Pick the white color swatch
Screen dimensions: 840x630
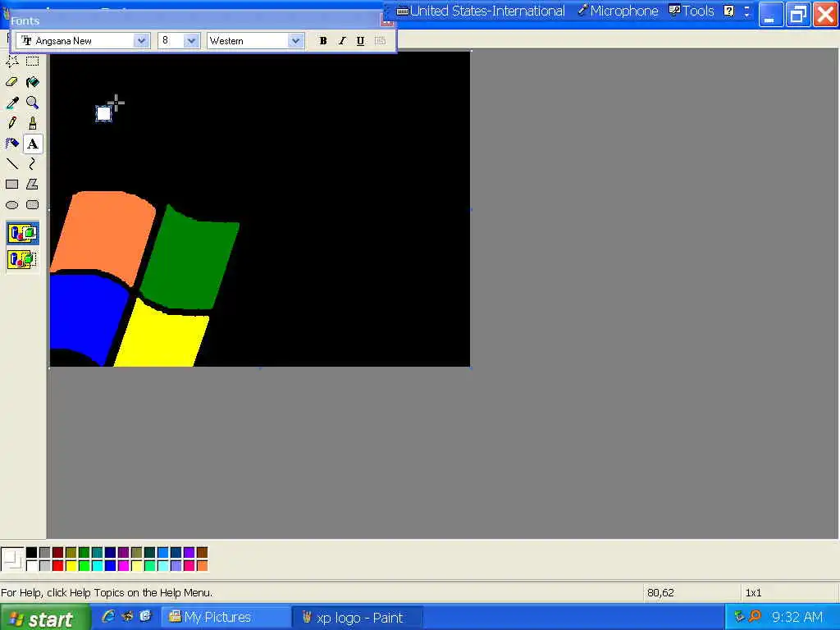tap(32, 566)
